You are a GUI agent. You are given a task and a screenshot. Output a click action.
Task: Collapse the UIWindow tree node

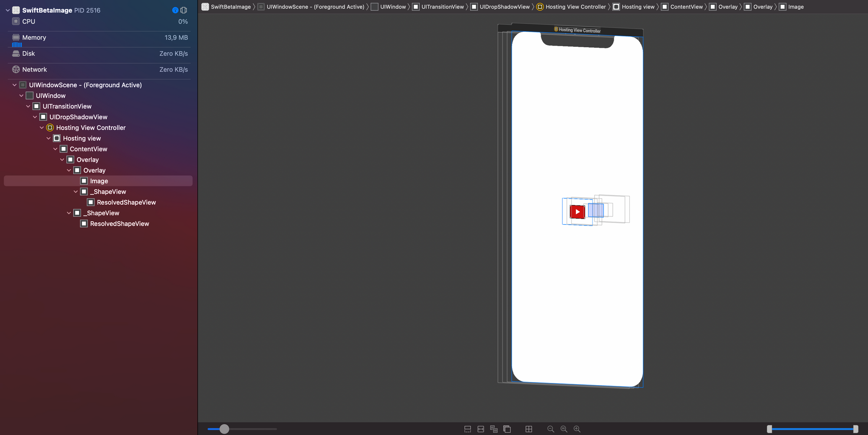coord(21,95)
